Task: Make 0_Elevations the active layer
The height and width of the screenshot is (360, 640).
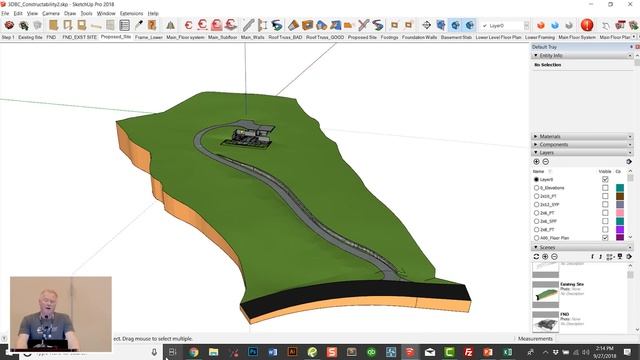Action: pyautogui.click(x=536, y=188)
